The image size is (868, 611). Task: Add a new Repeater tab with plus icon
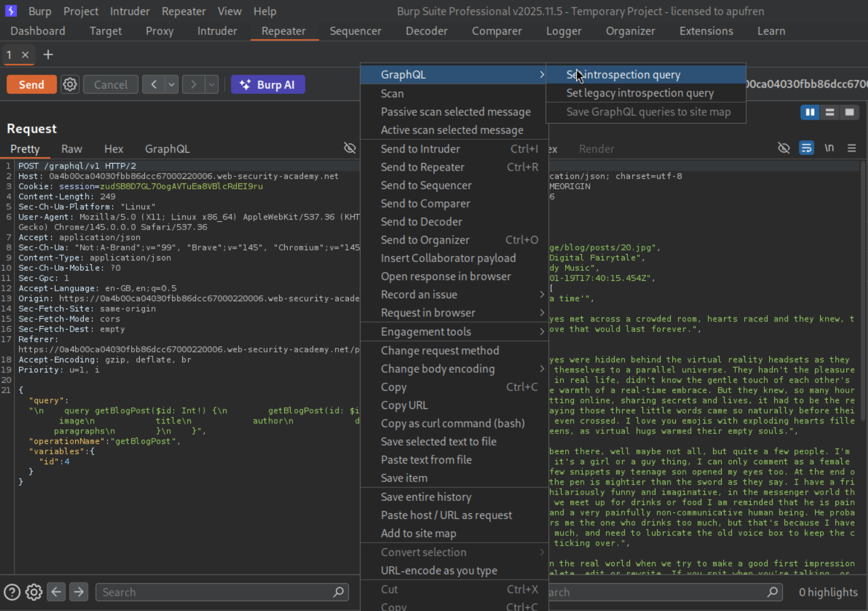[x=48, y=55]
